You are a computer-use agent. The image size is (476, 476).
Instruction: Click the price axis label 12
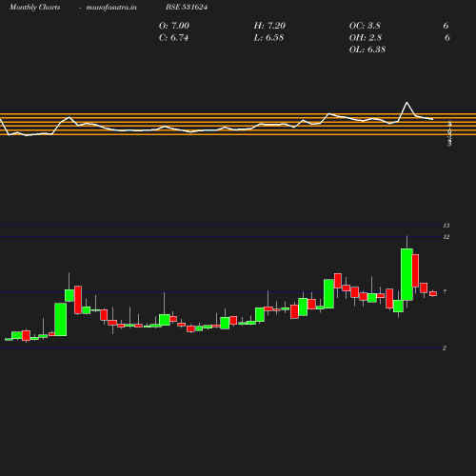coord(446,237)
